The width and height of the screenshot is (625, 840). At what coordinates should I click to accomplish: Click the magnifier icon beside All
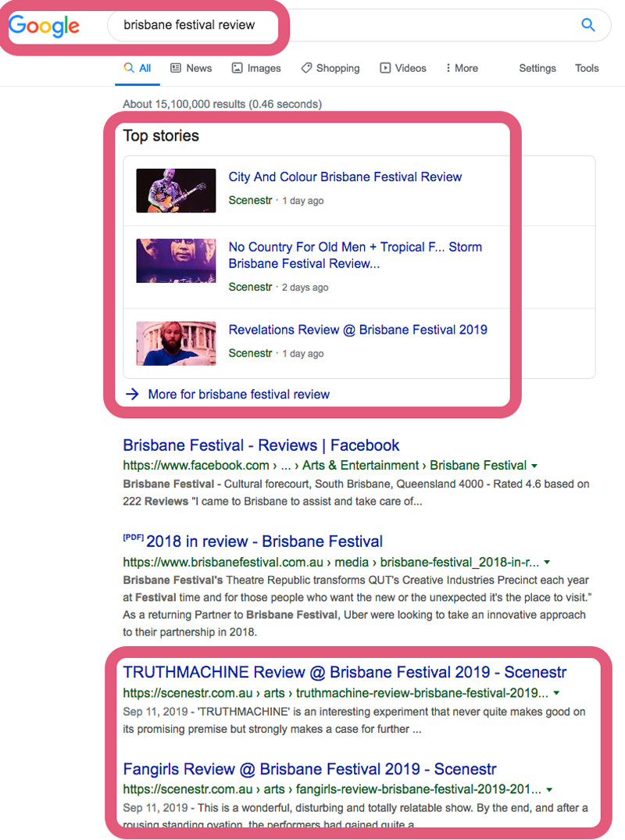pos(129,67)
